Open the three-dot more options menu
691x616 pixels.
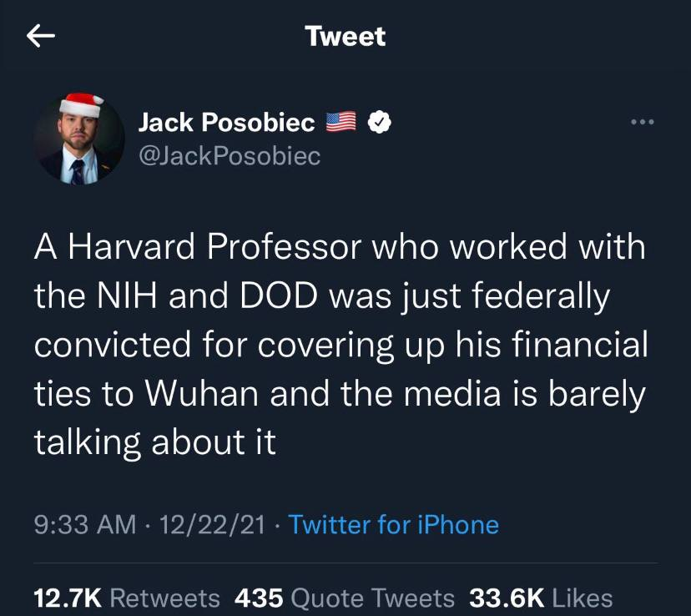click(643, 123)
